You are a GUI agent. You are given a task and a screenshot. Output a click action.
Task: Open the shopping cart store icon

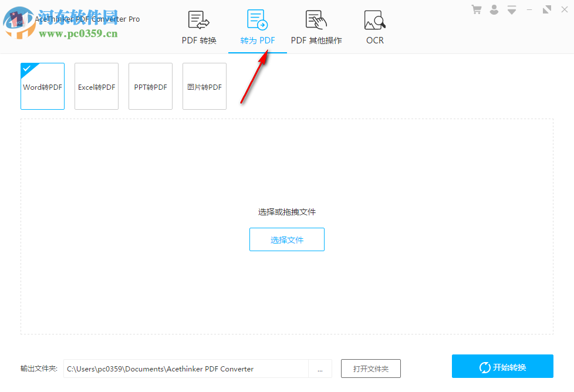(476, 9)
